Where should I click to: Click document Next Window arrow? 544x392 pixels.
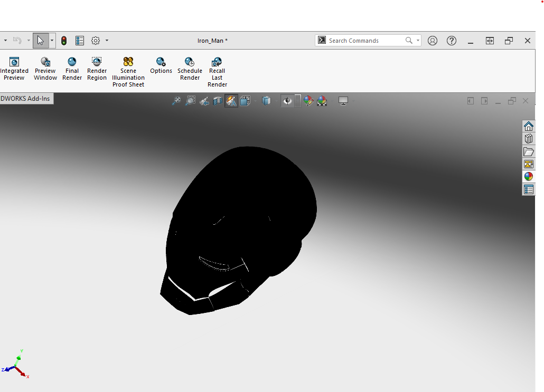point(484,101)
